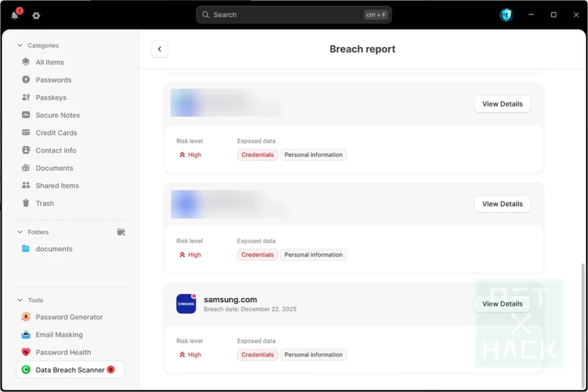The image size is (588, 392).
Task: Open the Email Masking tool
Action: point(59,335)
